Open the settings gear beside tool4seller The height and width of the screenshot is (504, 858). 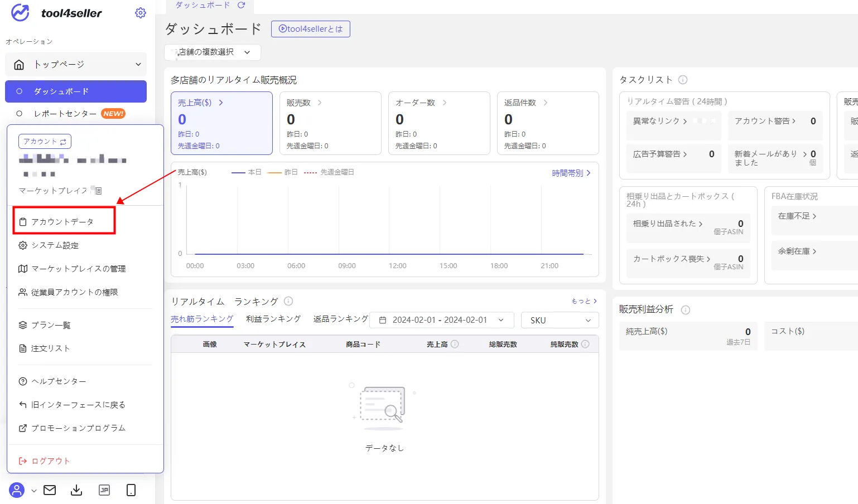tap(141, 13)
